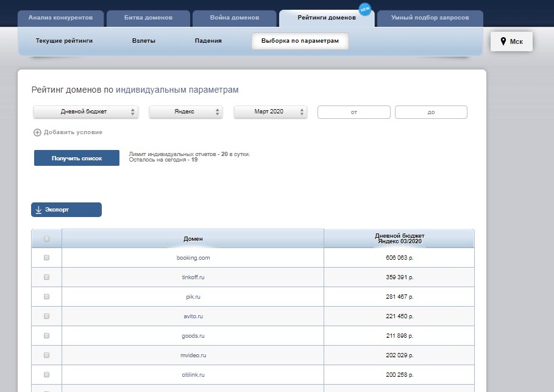Go to Взлеты sub-tab

coord(144,41)
